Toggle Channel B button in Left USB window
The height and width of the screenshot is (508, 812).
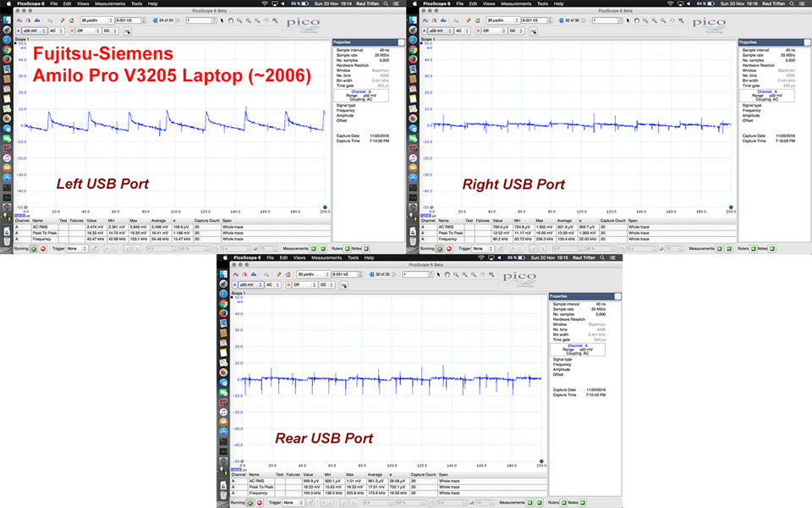(x=72, y=31)
